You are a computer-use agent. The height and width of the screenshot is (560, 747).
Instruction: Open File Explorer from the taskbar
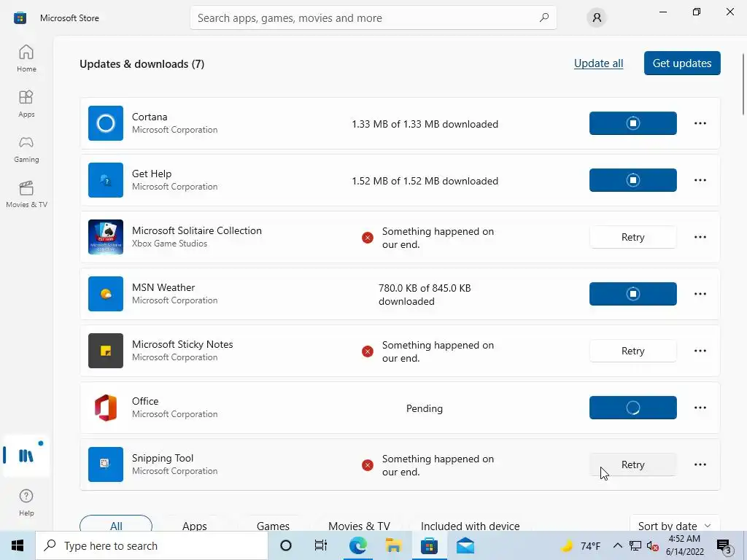[x=393, y=545]
